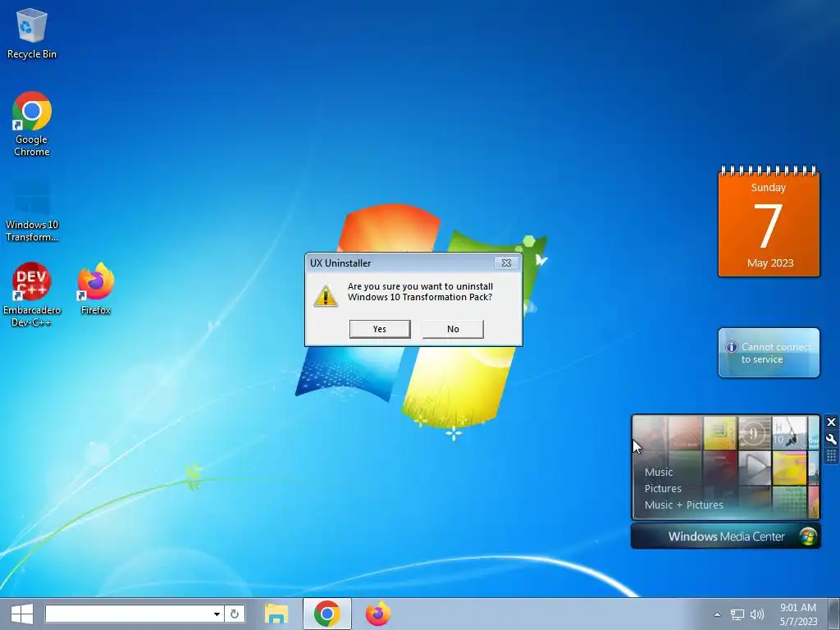This screenshot has height=630, width=840.
Task: Open the taskbar clock showing 9:01 AM
Action: 798,614
